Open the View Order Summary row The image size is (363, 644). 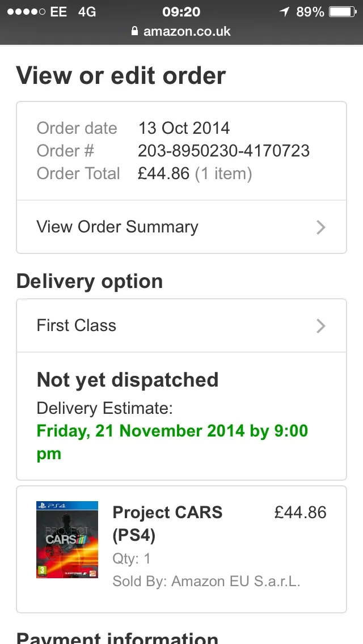[x=181, y=227]
